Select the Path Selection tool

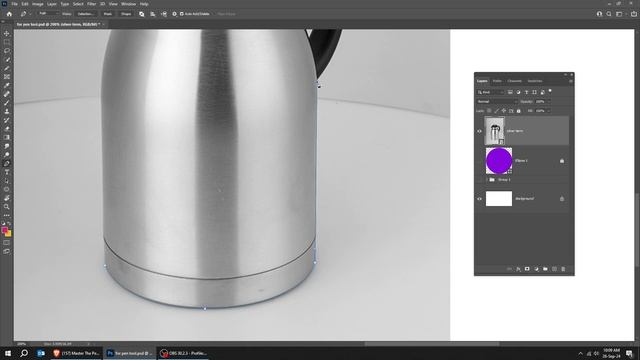click(x=7, y=181)
